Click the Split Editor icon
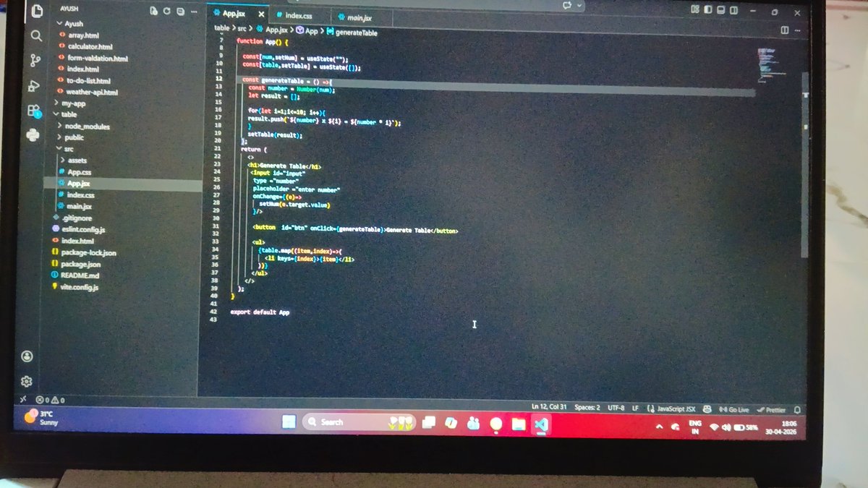The width and height of the screenshot is (868, 488). 785,30
